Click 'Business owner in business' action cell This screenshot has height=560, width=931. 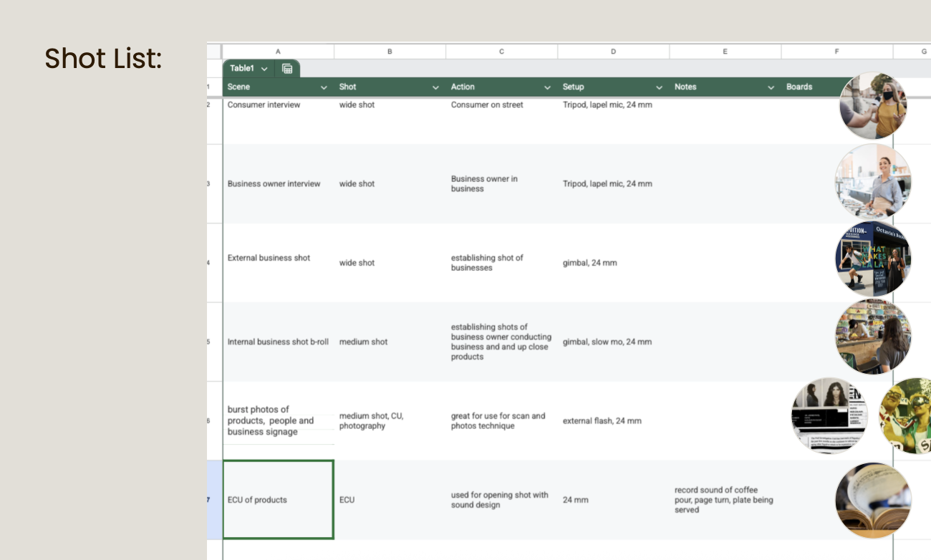[x=501, y=184]
